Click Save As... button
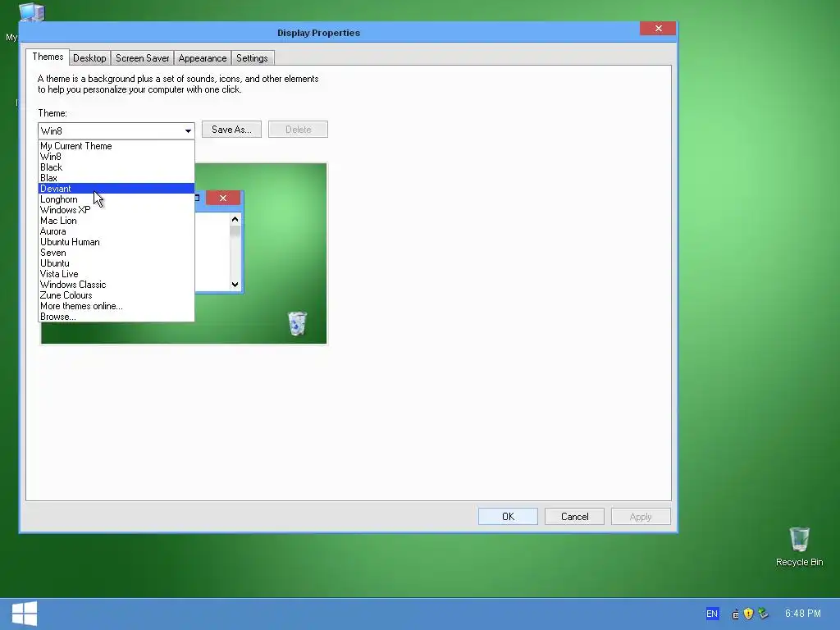The height and width of the screenshot is (630, 840). [231, 129]
